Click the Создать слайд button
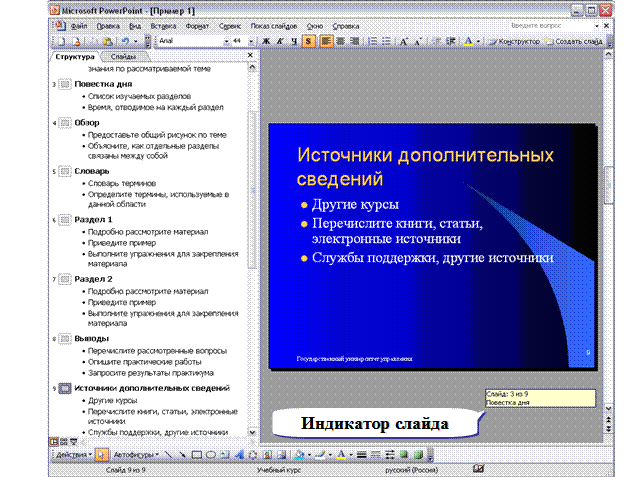Image resolution: width=636 pixels, height=477 pixels. tap(574, 41)
